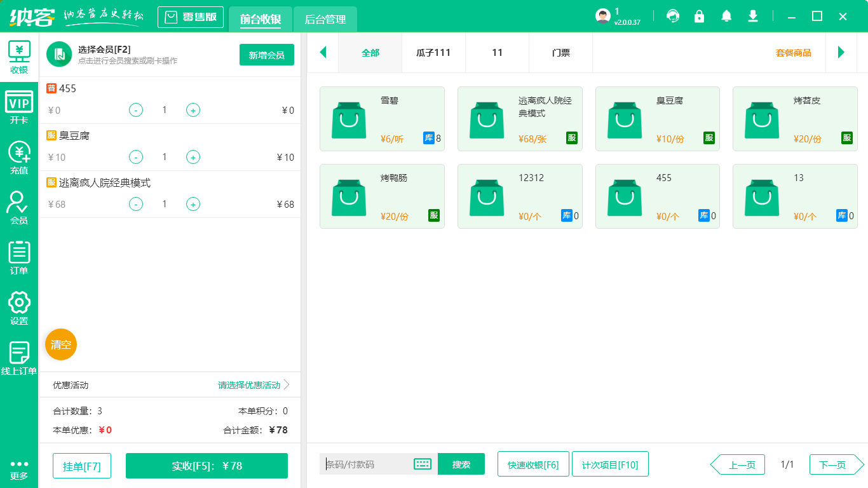Viewport: 868px width, 488px height.
Task: Open the 请选择优惠活动 discount selector
Action: tap(248, 384)
